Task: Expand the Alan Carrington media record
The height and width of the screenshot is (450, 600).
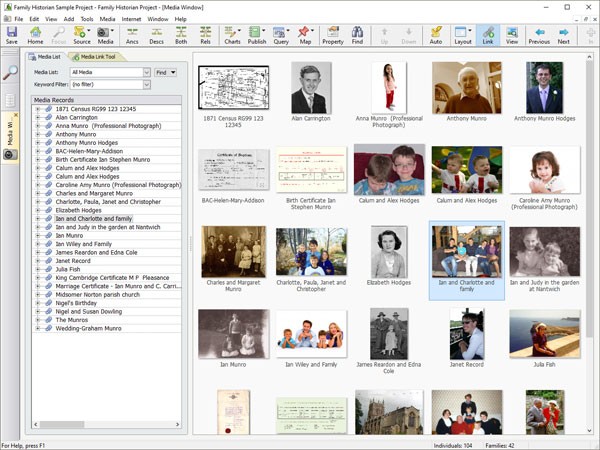Action: pyautogui.click(x=38, y=118)
